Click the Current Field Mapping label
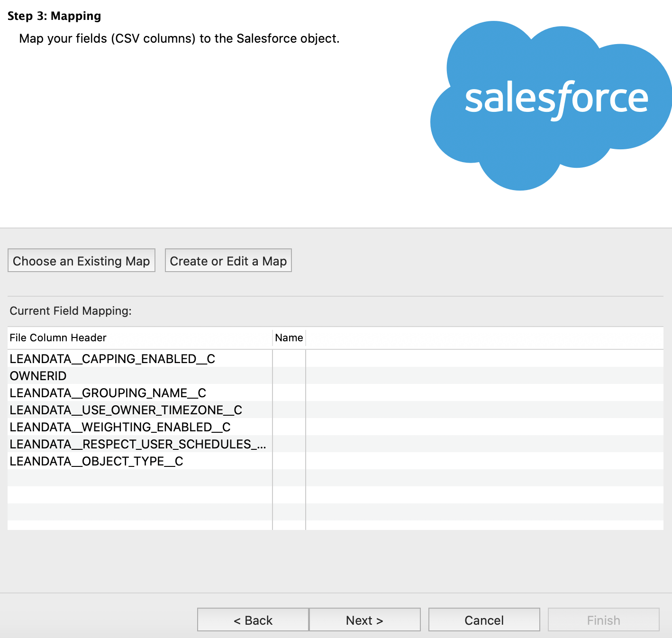 [71, 311]
